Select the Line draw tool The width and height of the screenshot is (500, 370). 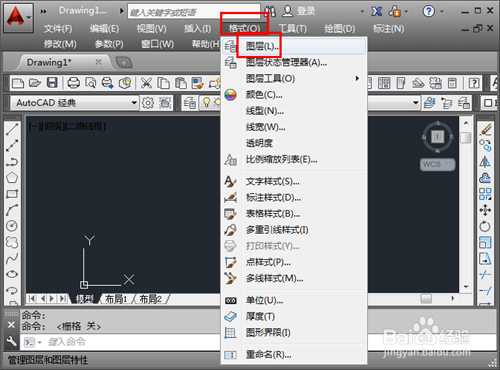click(x=12, y=129)
